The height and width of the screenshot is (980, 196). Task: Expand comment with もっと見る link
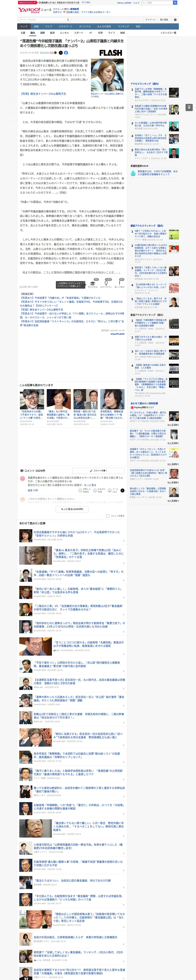click(x=90, y=485)
